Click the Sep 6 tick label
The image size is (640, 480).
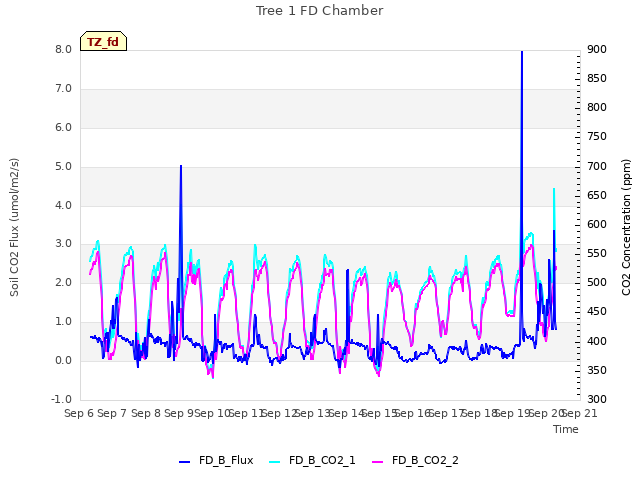tap(79, 413)
